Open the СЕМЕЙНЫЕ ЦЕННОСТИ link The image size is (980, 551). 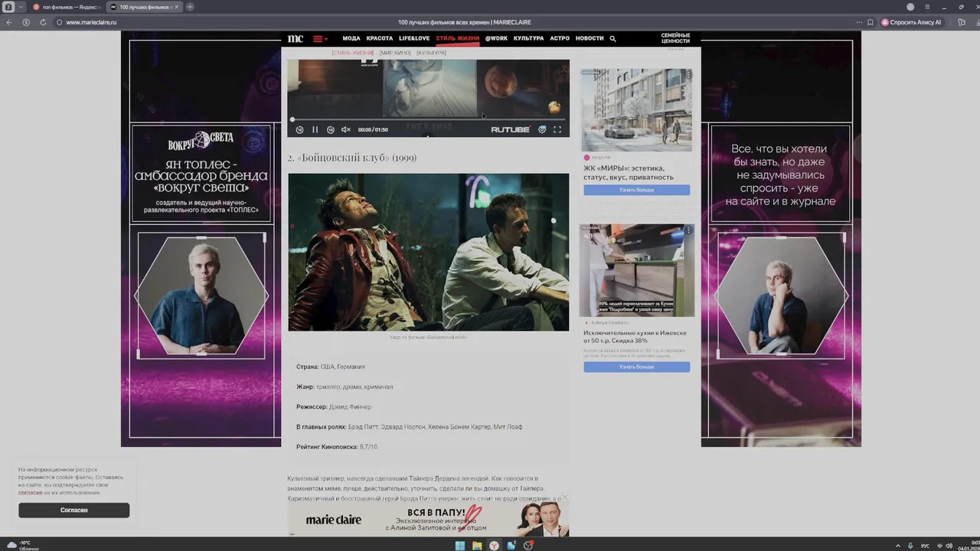[676, 38]
